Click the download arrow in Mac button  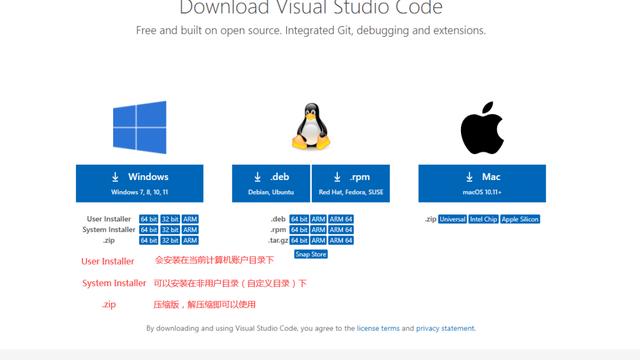coord(469,177)
